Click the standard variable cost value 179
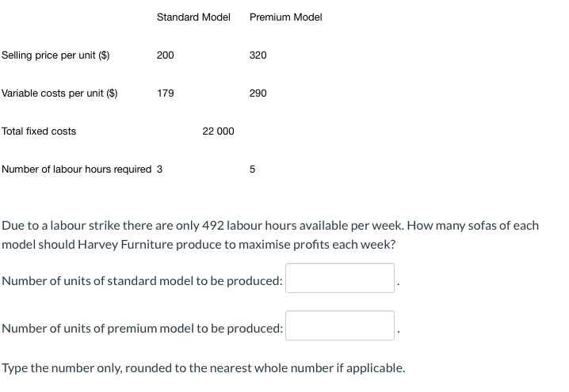 (166, 93)
